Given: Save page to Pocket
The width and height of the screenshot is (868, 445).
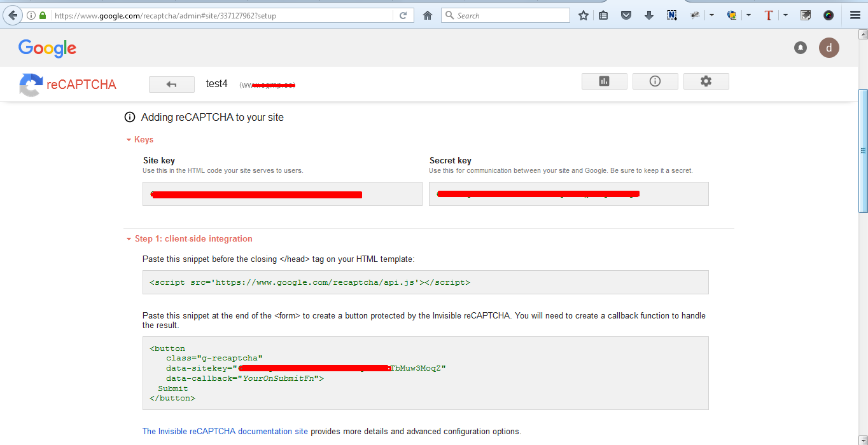Looking at the screenshot, I should pos(626,15).
